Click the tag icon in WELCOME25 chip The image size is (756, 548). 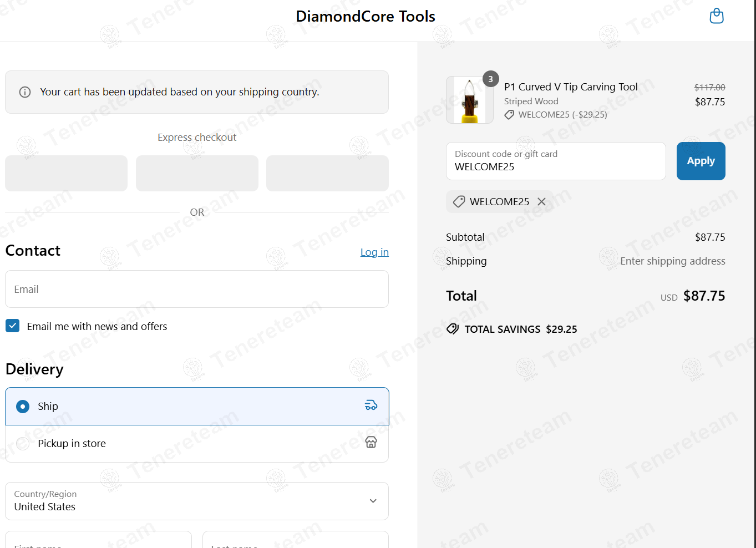coord(459,202)
